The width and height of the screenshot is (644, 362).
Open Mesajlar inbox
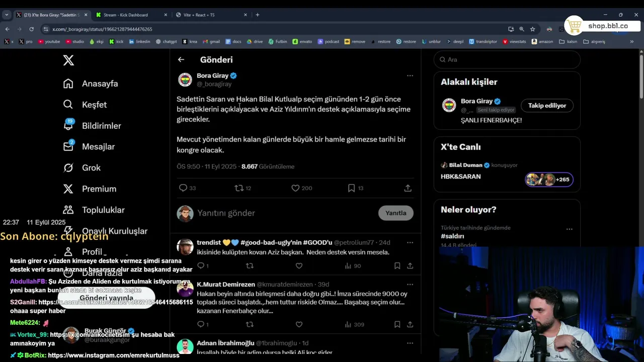(x=89, y=147)
